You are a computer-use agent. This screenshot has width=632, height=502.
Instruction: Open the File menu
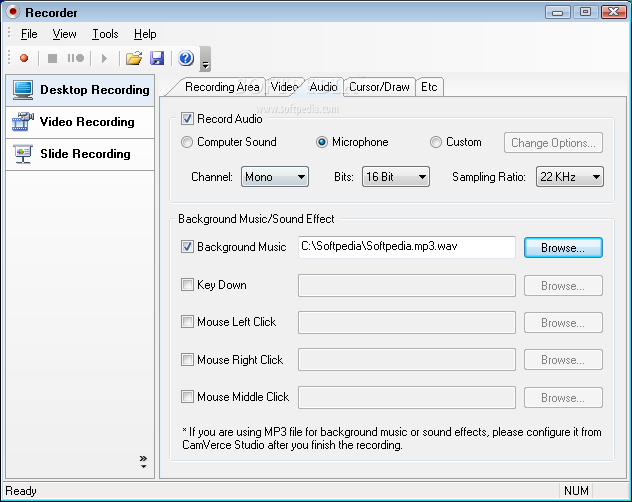pyautogui.click(x=29, y=34)
